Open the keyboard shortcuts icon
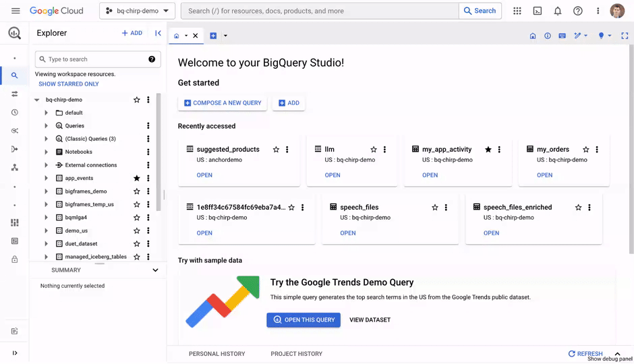This screenshot has width=634, height=364. click(x=562, y=36)
